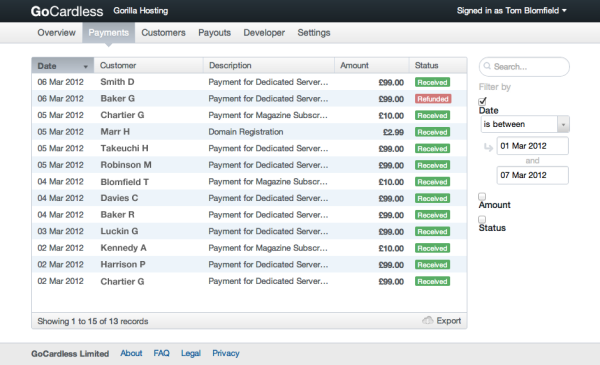Click 'Showing 1 to 15 of 13 records'

(x=93, y=321)
